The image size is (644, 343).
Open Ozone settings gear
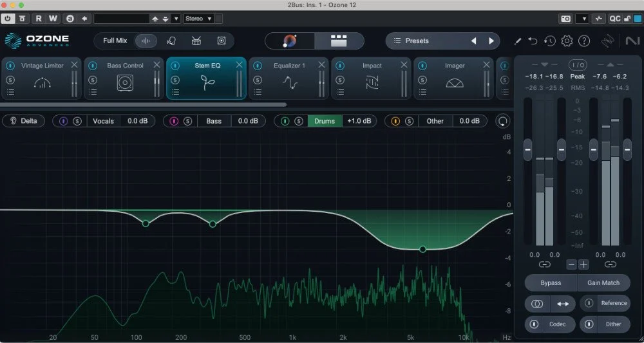click(x=567, y=41)
